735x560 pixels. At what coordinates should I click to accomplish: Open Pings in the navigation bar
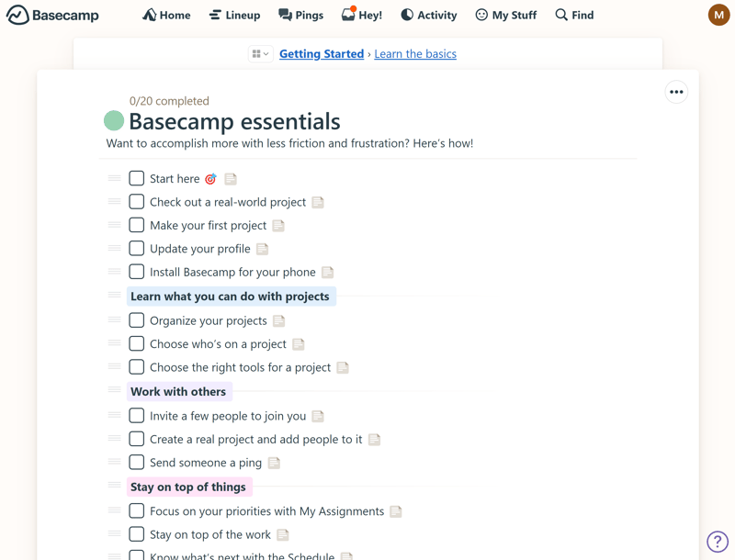pyautogui.click(x=300, y=15)
